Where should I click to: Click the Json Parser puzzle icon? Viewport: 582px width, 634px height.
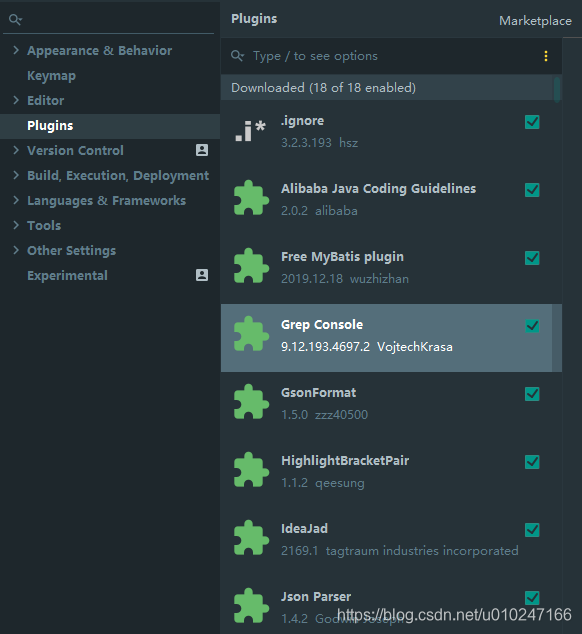coord(251,605)
